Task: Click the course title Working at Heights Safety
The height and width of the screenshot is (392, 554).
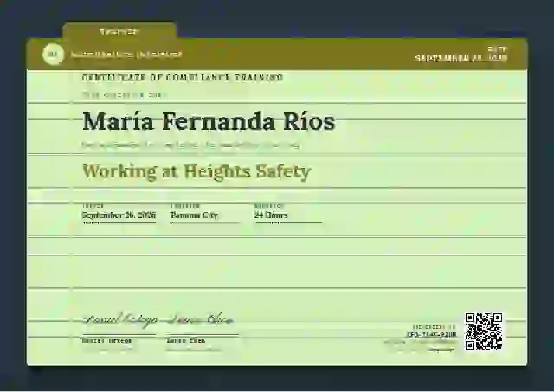Action: [196, 171]
